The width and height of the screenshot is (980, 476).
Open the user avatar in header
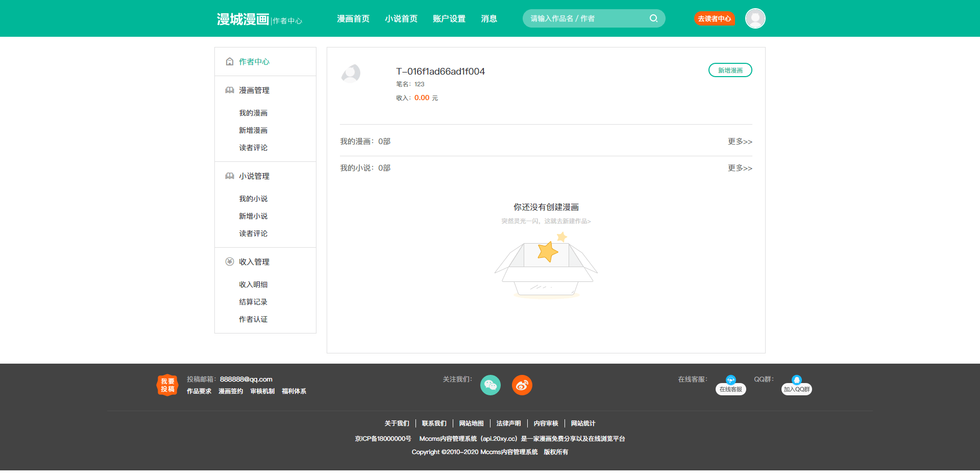pos(755,18)
